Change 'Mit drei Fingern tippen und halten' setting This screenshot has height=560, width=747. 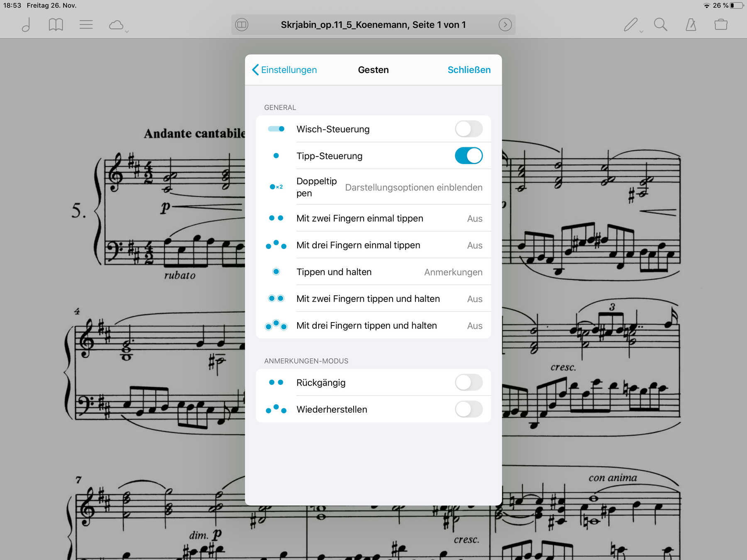pos(373,325)
